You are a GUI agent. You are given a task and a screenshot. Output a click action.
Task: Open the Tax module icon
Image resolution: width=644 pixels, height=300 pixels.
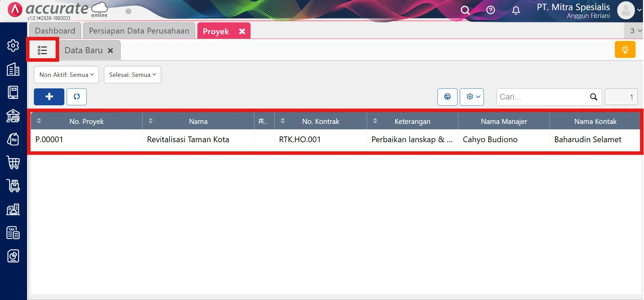pos(13,233)
